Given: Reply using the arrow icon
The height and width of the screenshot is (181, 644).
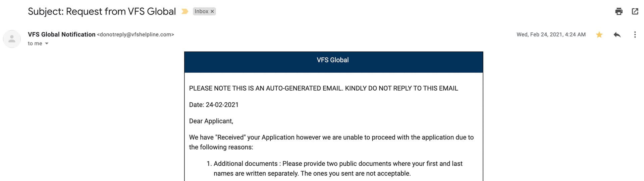Looking at the screenshot, I should click(617, 34).
